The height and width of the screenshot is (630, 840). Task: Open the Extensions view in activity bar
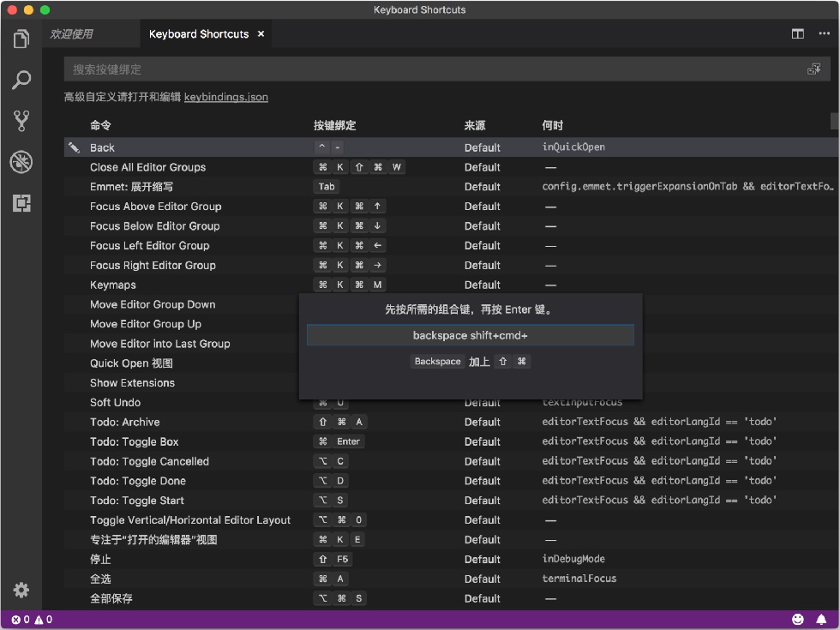[x=21, y=203]
